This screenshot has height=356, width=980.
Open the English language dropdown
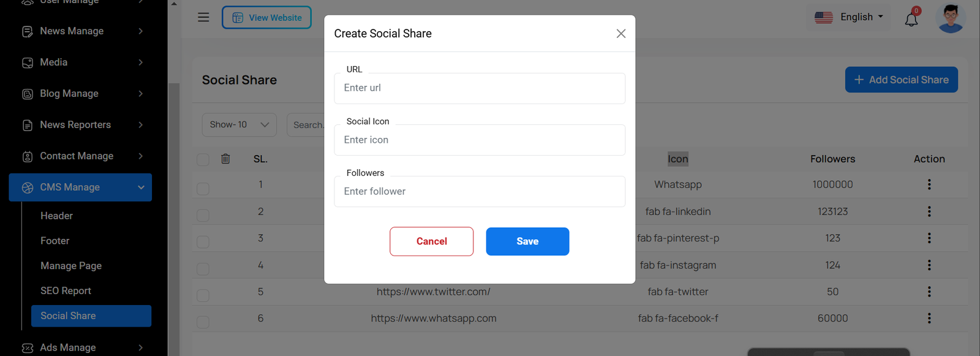pos(849,17)
